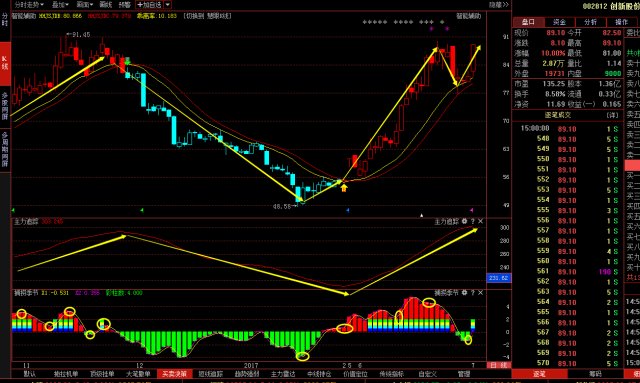
Task: Switch to the 资金 tab
Action: coord(559,22)
